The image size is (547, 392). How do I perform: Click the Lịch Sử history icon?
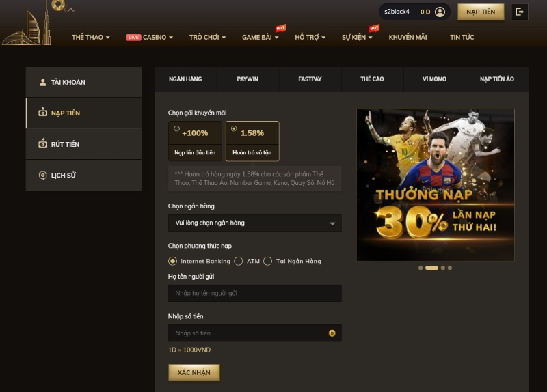(x=42, y=176)
